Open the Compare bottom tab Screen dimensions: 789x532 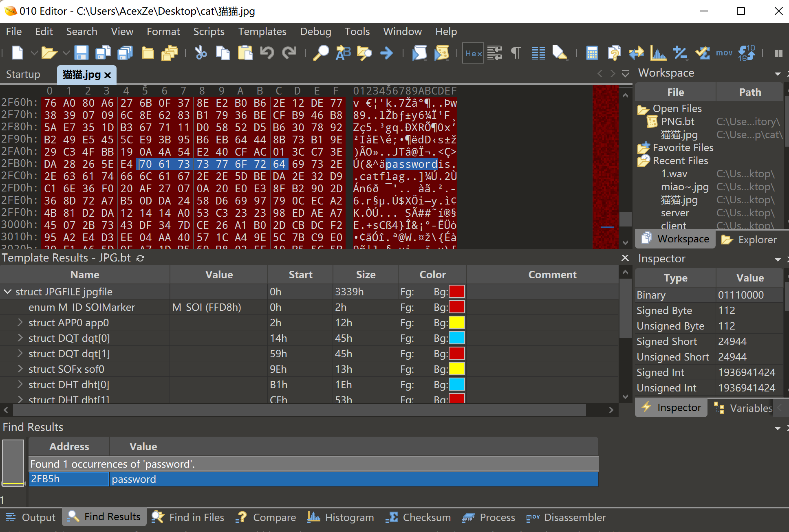click(267, 517)
